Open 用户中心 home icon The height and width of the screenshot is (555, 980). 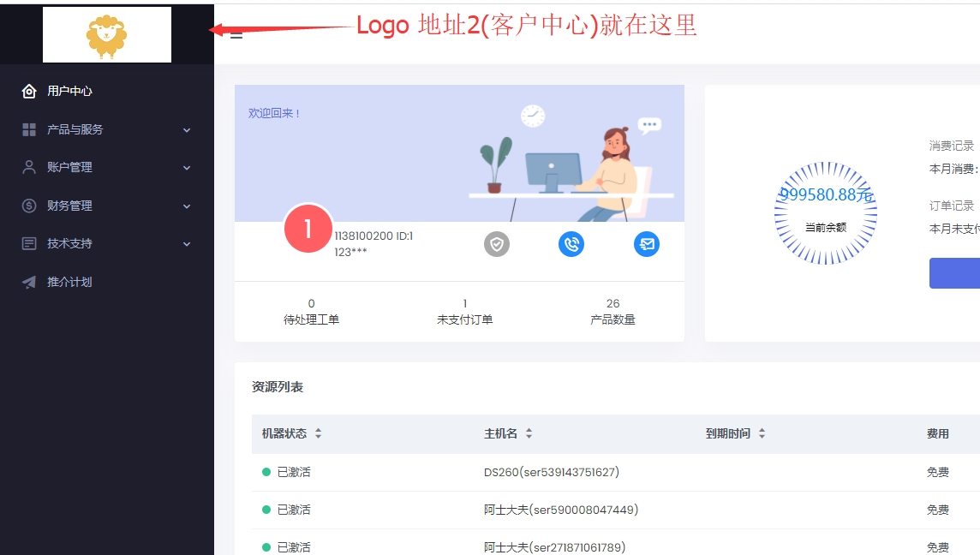coord(29,92)
